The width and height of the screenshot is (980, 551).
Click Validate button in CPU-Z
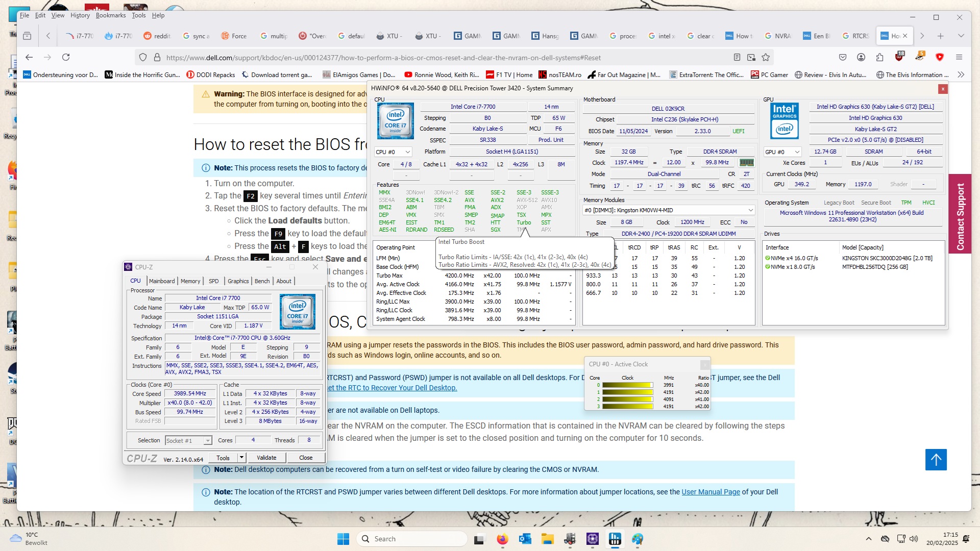point(267,458)
